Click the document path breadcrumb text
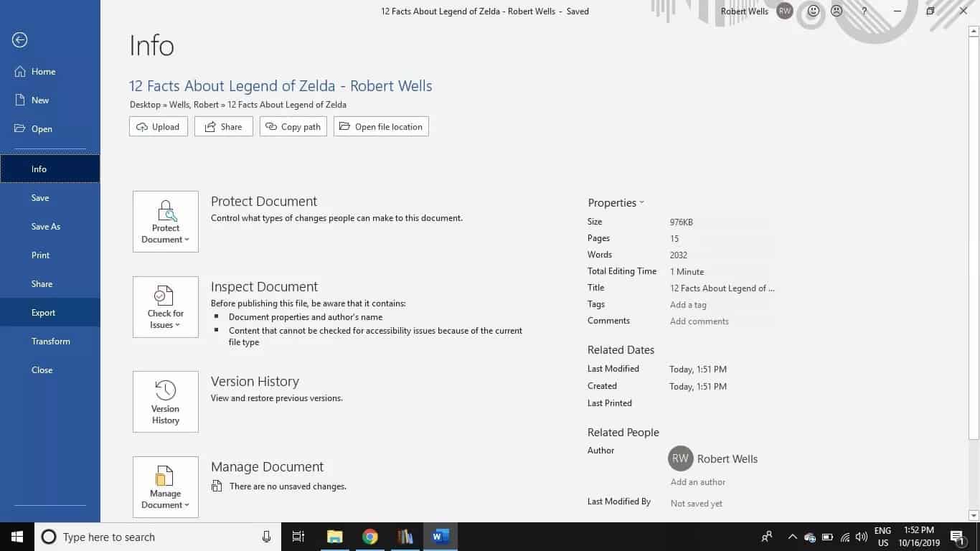 pyautogui.click(x=238, y=105)
